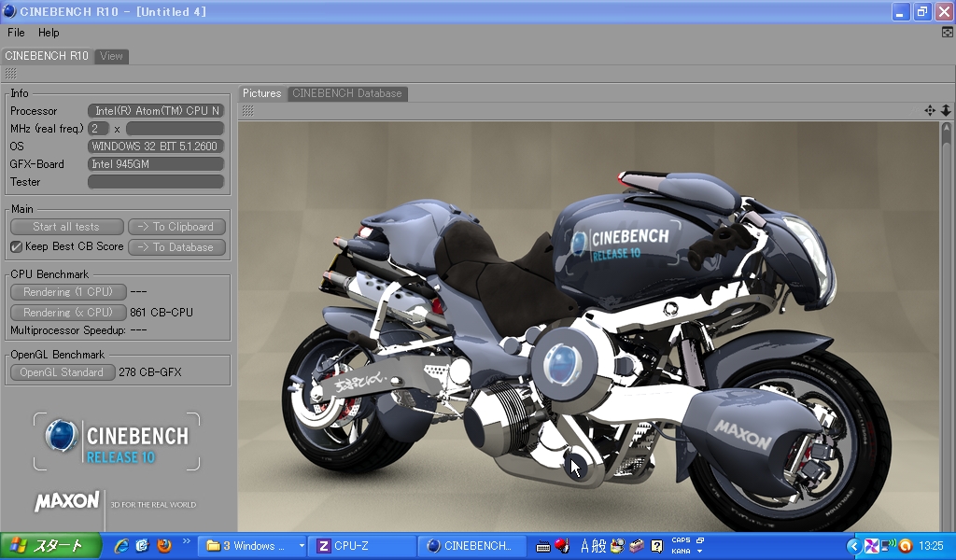
Task: Click the Processor name field
Action: [x=156, y=111]
